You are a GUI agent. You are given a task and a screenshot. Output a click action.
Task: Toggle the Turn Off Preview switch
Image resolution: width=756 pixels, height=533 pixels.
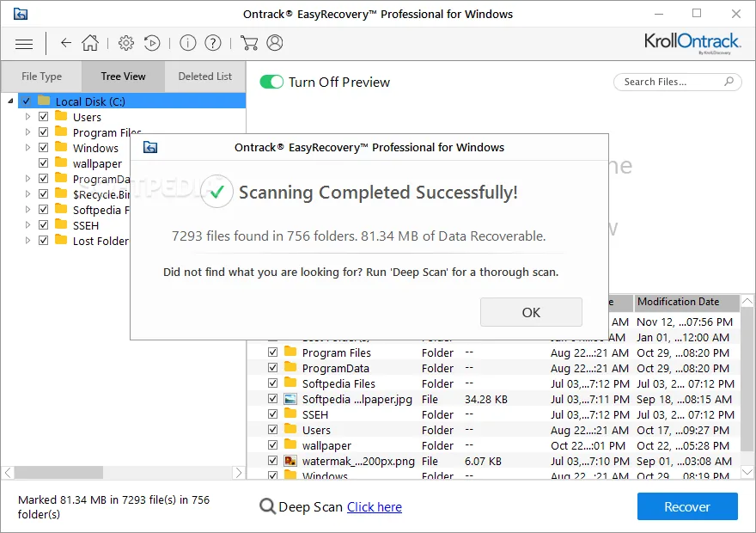tap(271, 82)
